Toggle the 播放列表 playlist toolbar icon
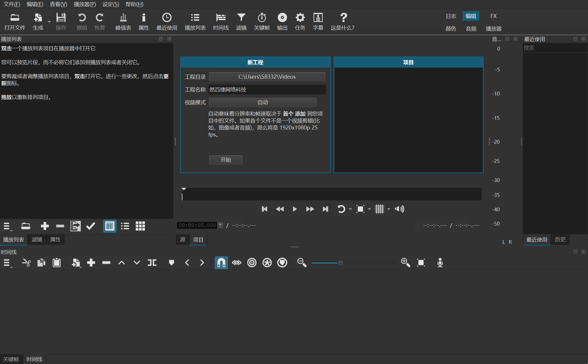This screenshot has height=364, width=588. pos(195,22)
